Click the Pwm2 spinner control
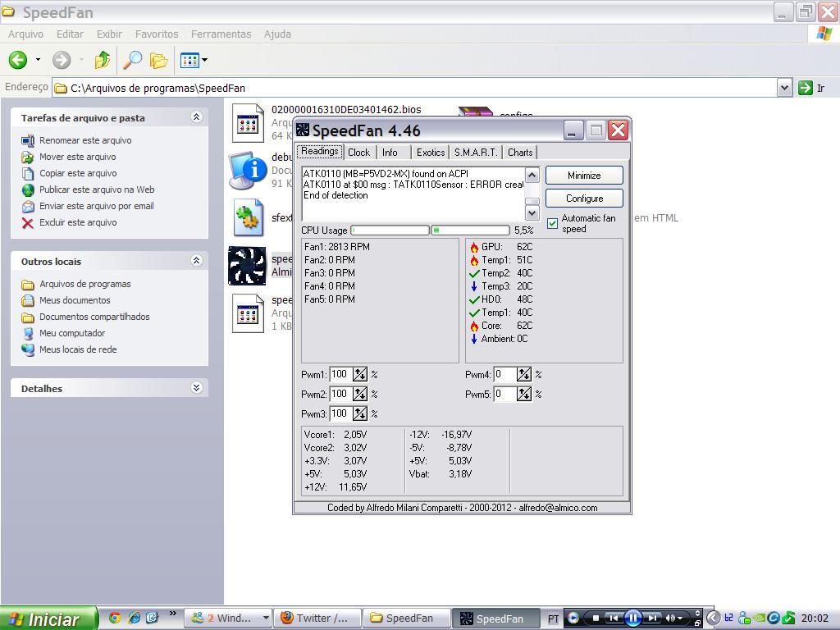 click(x=360, y=395)
